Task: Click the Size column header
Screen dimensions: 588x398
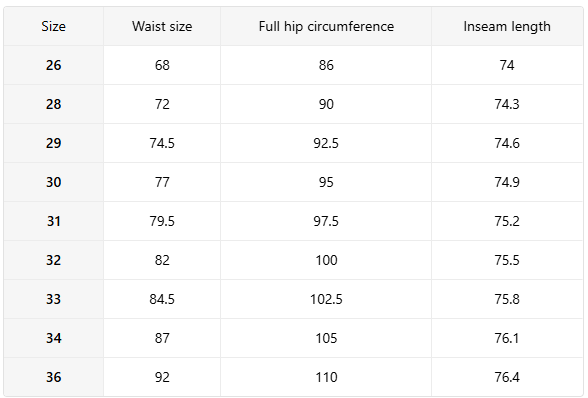Action: pos(54,26)
